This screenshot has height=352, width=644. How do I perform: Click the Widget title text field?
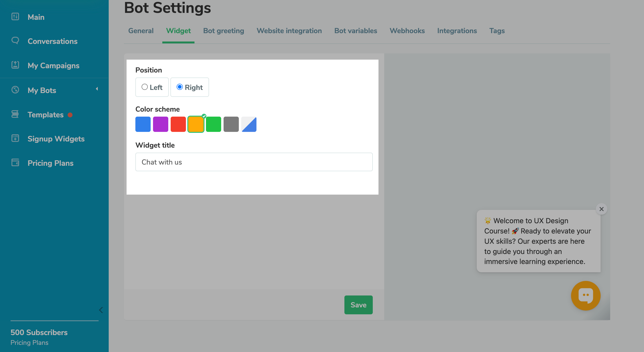click(x=254, y=162)
